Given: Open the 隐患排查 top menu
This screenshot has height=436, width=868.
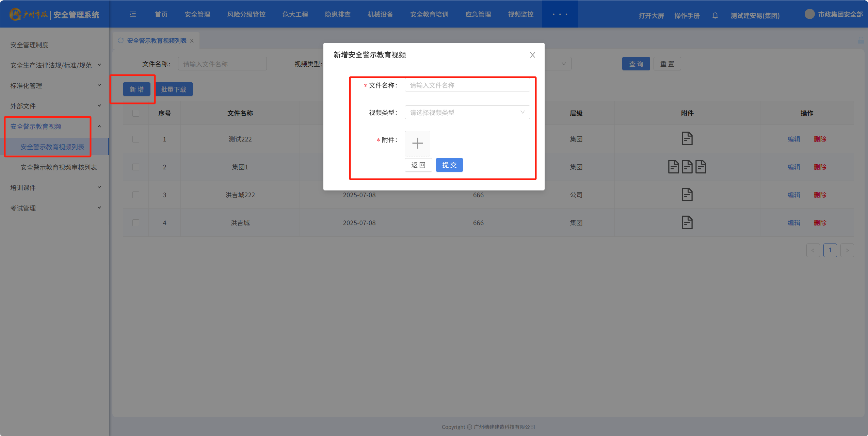Looking at the screenshot, I should pyautogui.click(x=337, y=14).
